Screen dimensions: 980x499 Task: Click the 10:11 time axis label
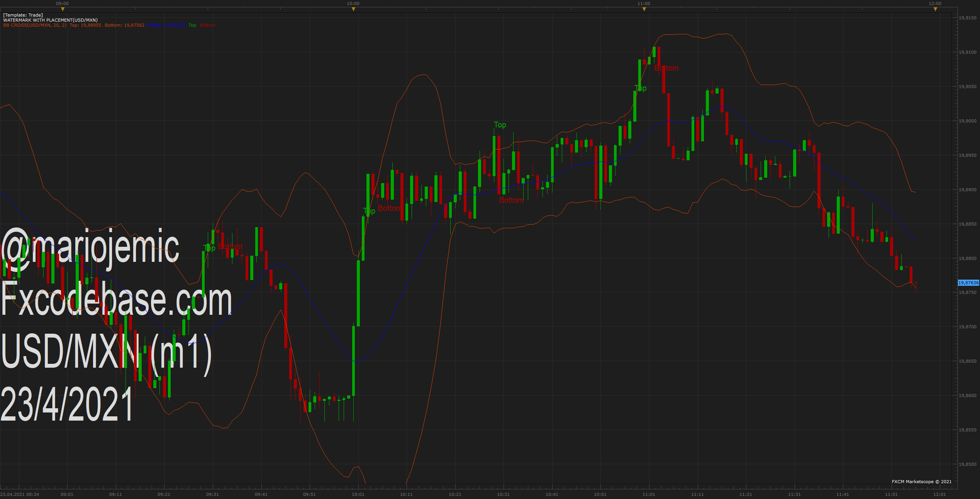click(x=406, y=494)
